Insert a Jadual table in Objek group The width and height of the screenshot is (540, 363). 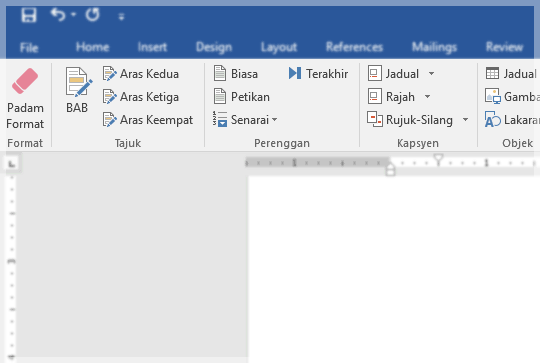click(x=511, y=74)
